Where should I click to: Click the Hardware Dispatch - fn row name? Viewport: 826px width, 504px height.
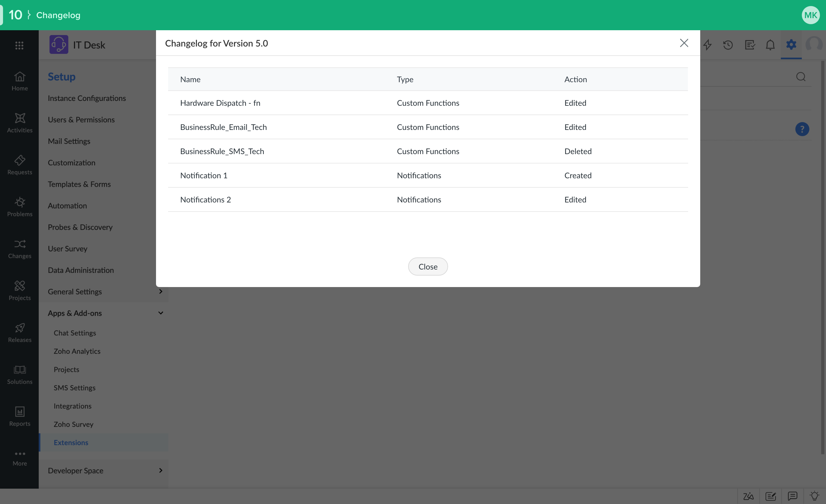pos(220,103)
